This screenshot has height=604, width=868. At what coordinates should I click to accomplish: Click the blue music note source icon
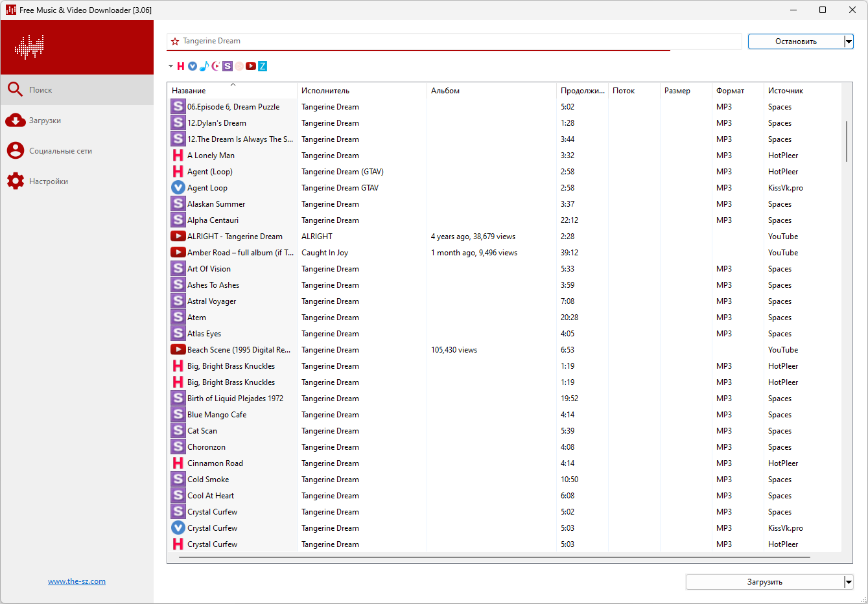pyautogui.click(x=204, y=66)
